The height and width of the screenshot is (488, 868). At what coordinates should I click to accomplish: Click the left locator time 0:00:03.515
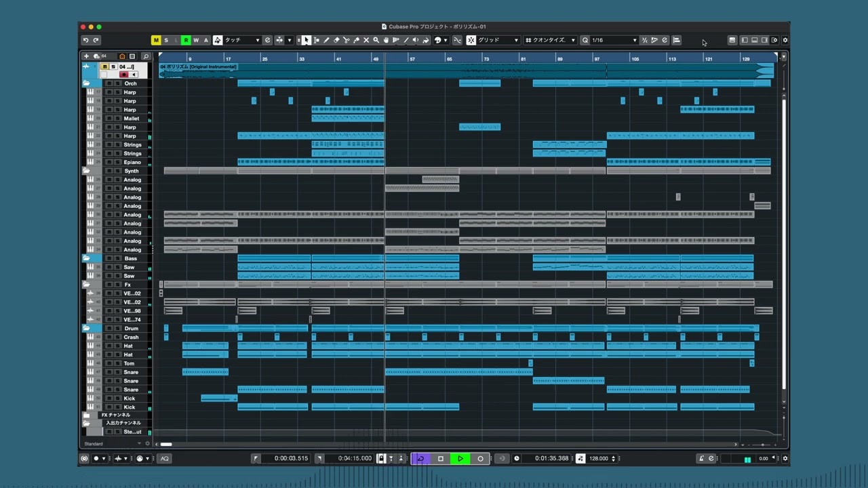click(291, 458)
